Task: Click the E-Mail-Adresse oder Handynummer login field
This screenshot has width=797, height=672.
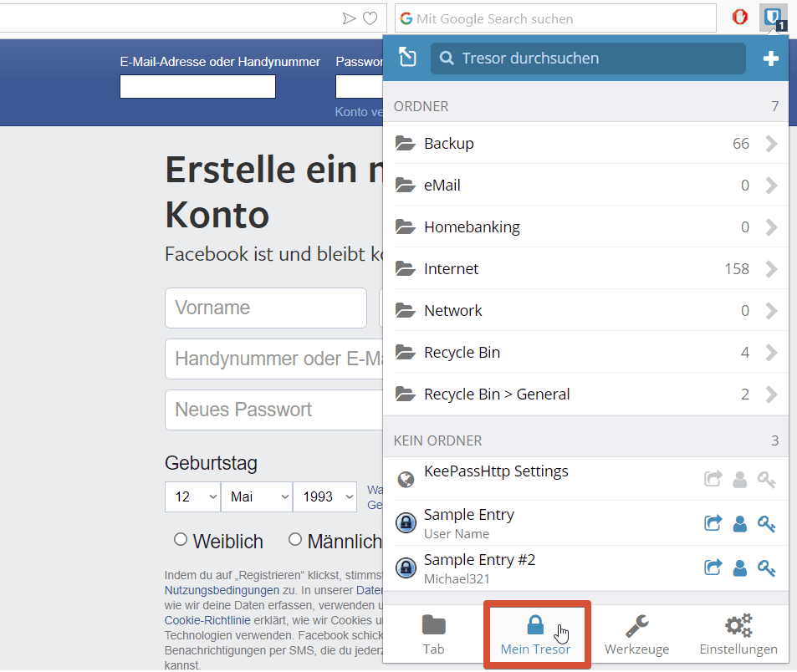Action: (197, 86)
